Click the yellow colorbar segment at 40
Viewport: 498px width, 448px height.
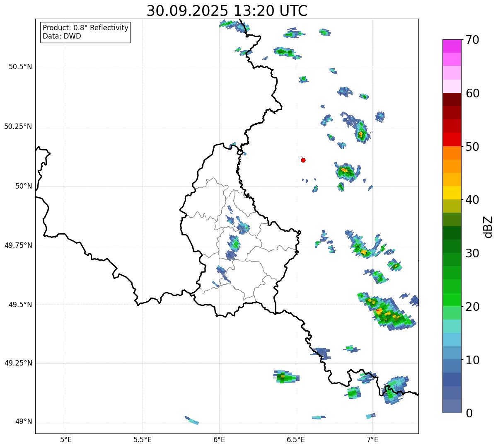[x=452, y=193]
